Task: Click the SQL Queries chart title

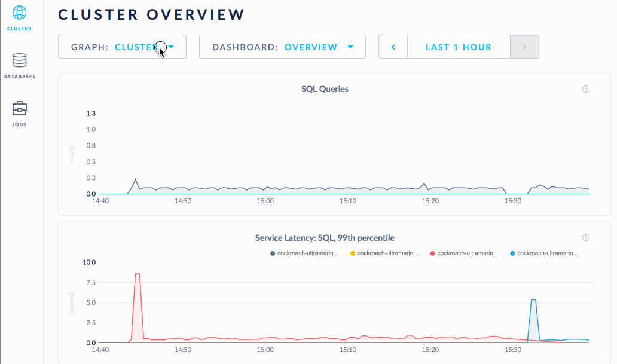Action: tap(325, 89)
